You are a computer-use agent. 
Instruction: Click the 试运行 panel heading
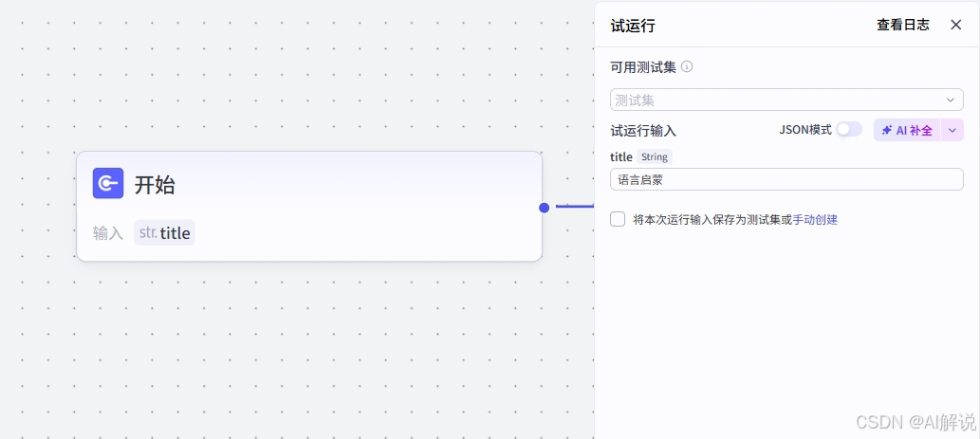(x=633, y=26)
